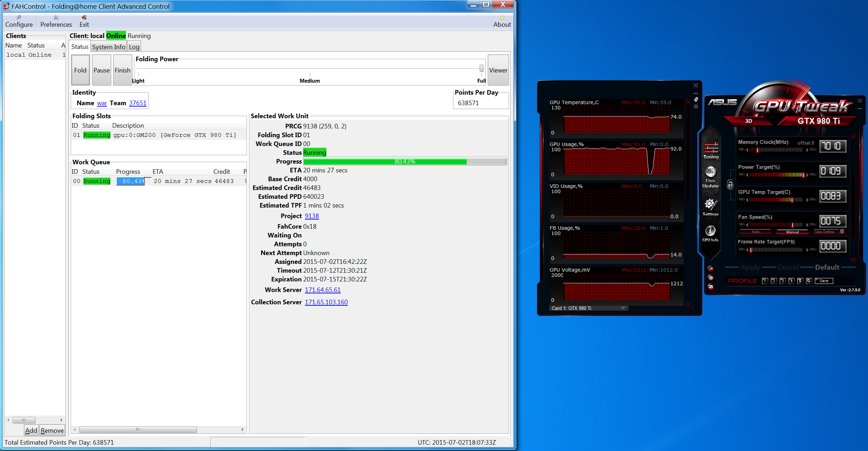The image size is (868, 451).
Task: Set fan speed mode to Auto
Action: coord(755,232)
